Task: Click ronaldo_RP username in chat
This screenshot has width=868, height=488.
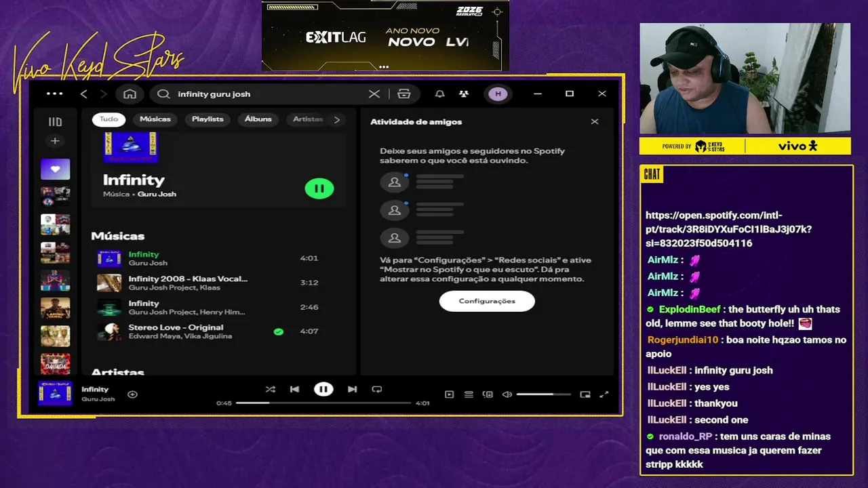Action: coord(686,436)
